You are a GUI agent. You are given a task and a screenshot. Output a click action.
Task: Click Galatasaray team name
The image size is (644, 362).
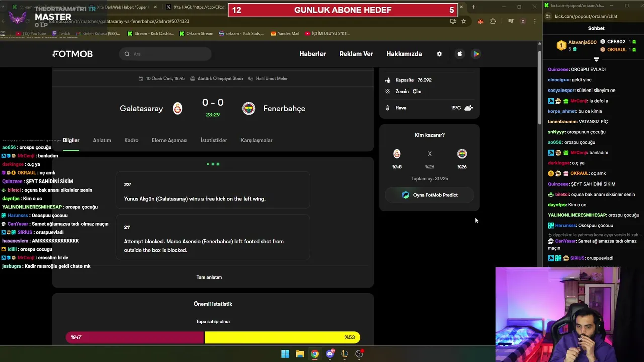(141, 108)
